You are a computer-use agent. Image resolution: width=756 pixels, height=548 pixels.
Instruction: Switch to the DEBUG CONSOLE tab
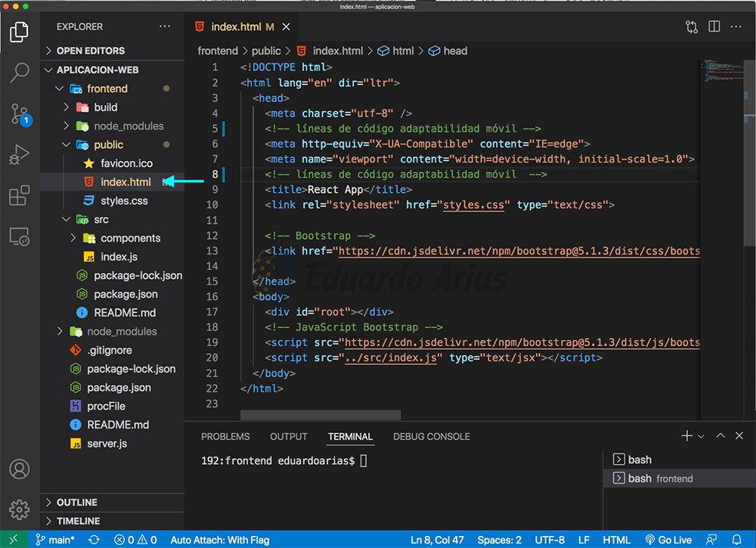[x=432, y=436]
